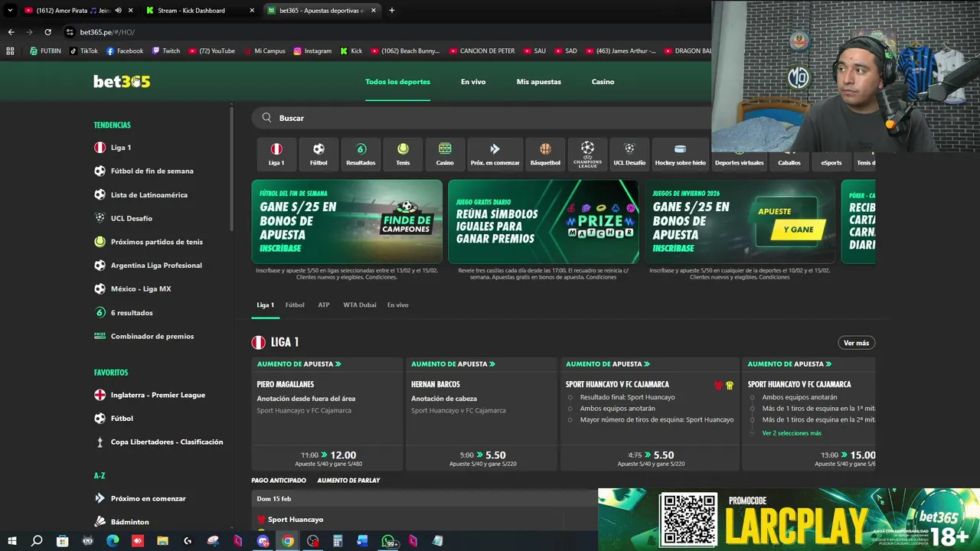Viewport: 980px width, 551px height.
Task: Open Liga 1 in the Tendencias sidebar
Action: (121, 148)
